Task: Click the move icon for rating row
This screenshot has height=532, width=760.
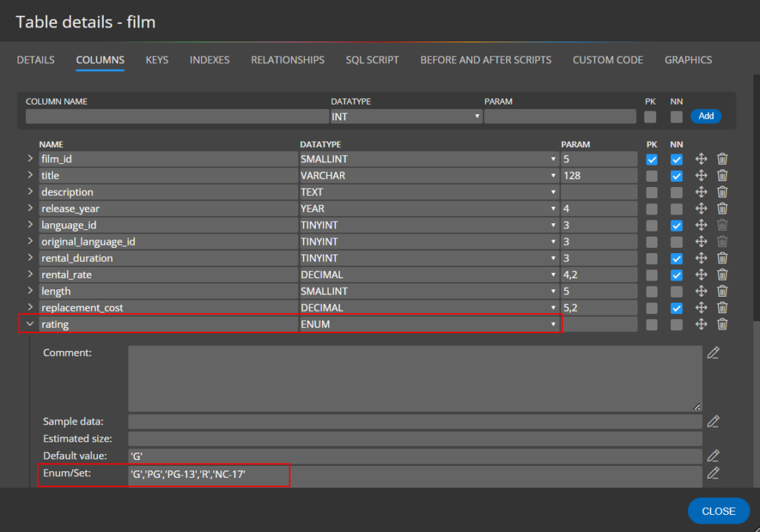Action: click(701, 324)
